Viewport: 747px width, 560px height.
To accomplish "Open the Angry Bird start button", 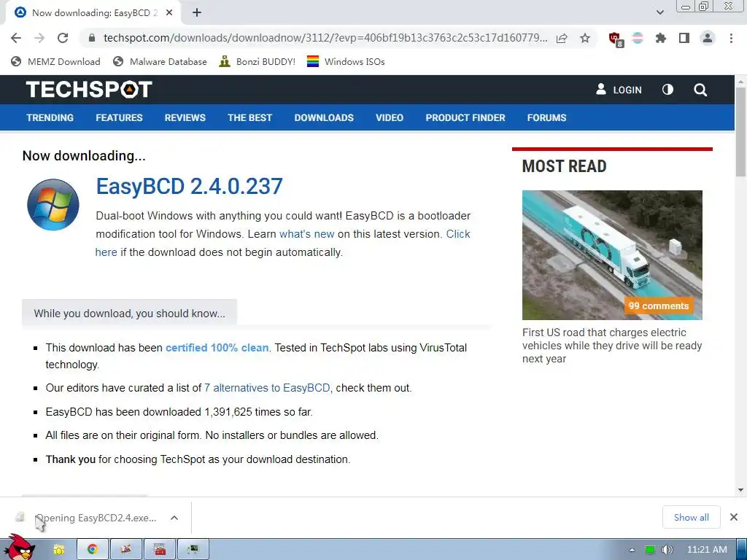I will point(19,547).
